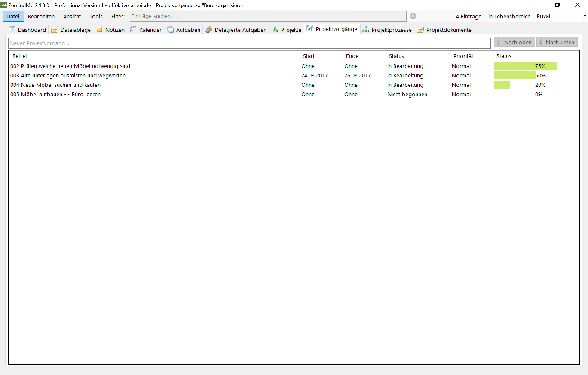This screenshot has height=375, width=588.
Task: Click the Einträge suchen filter field
Action: (268, 16)
